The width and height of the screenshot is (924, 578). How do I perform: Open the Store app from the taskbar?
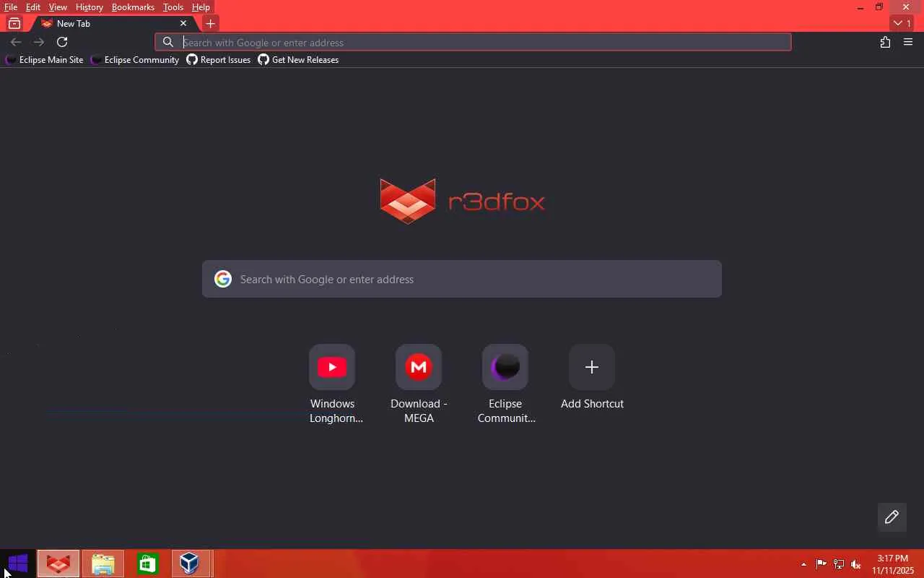(147, 564)
